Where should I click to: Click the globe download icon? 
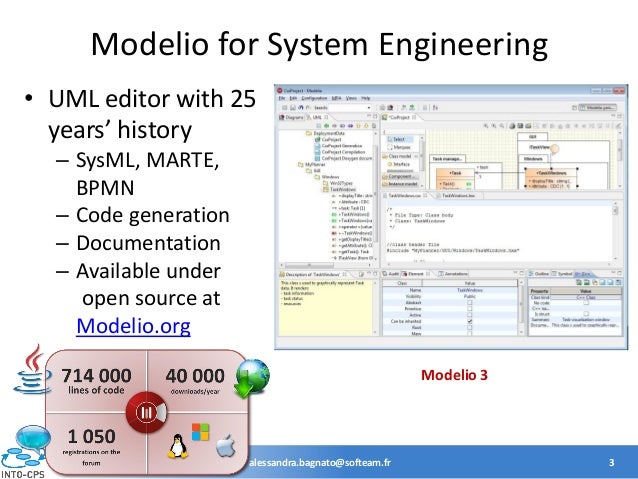(252, 378)
